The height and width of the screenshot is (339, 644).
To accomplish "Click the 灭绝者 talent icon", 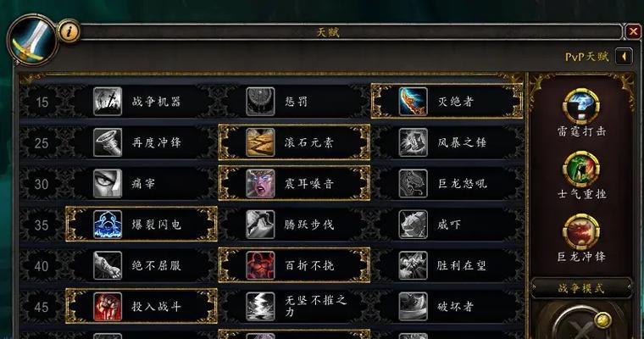I will (414, 102).
